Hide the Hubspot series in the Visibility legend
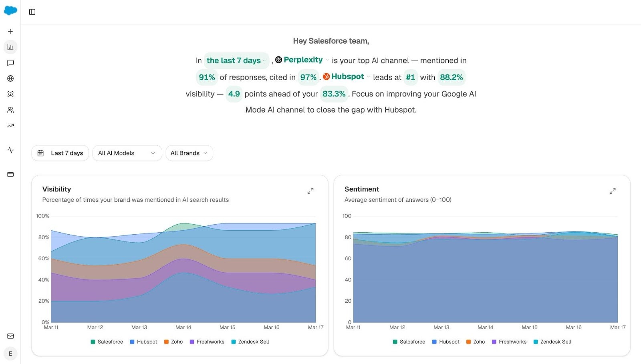 point(144,342)
